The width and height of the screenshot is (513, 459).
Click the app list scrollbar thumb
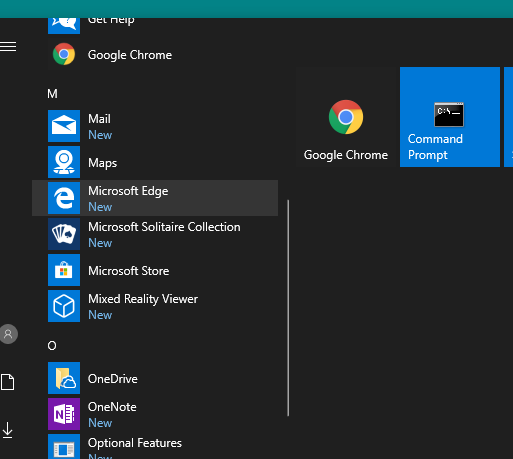click(x=288, y=308)
